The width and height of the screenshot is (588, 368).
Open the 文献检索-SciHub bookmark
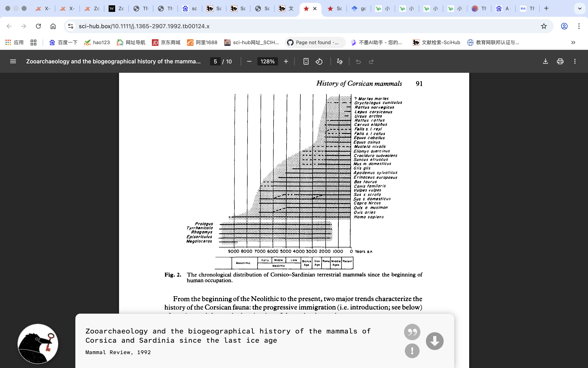click(x=436, y=43)
